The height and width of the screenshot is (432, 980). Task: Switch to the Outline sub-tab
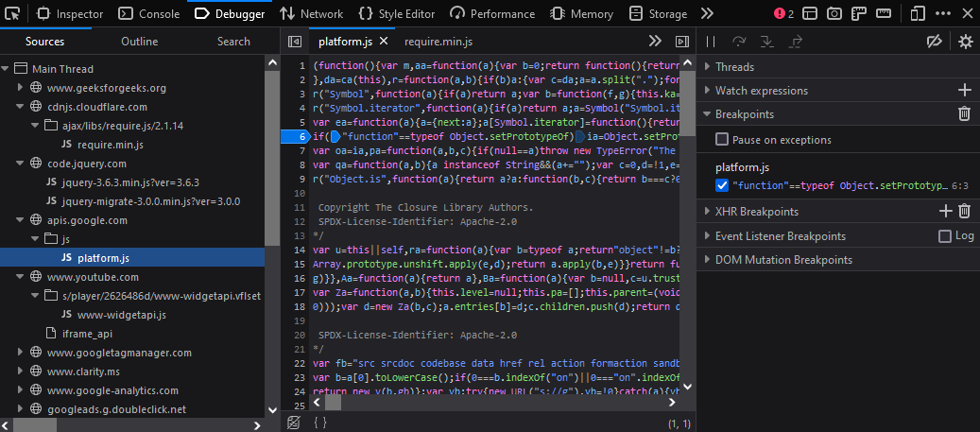coord(139,42)
